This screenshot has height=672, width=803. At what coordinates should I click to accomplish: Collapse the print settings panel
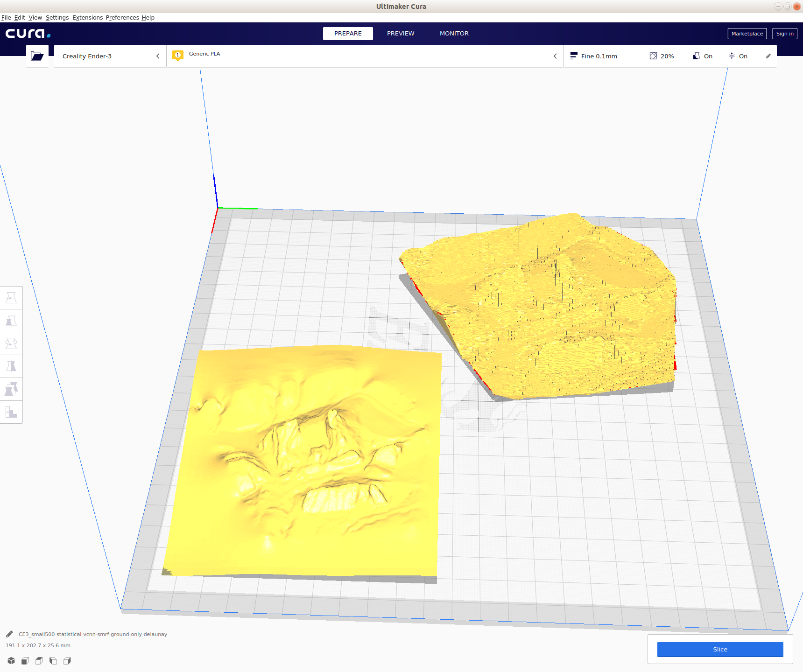555,56
